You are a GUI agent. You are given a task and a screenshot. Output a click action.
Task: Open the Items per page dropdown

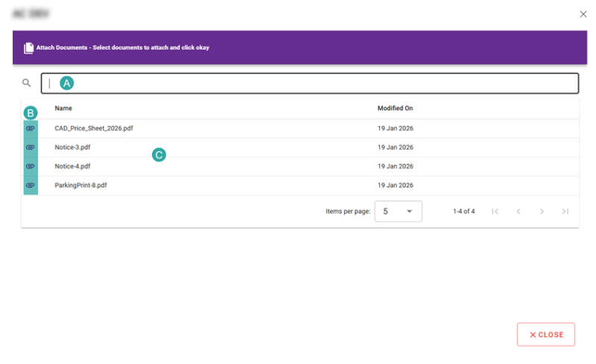click(398, 211)
